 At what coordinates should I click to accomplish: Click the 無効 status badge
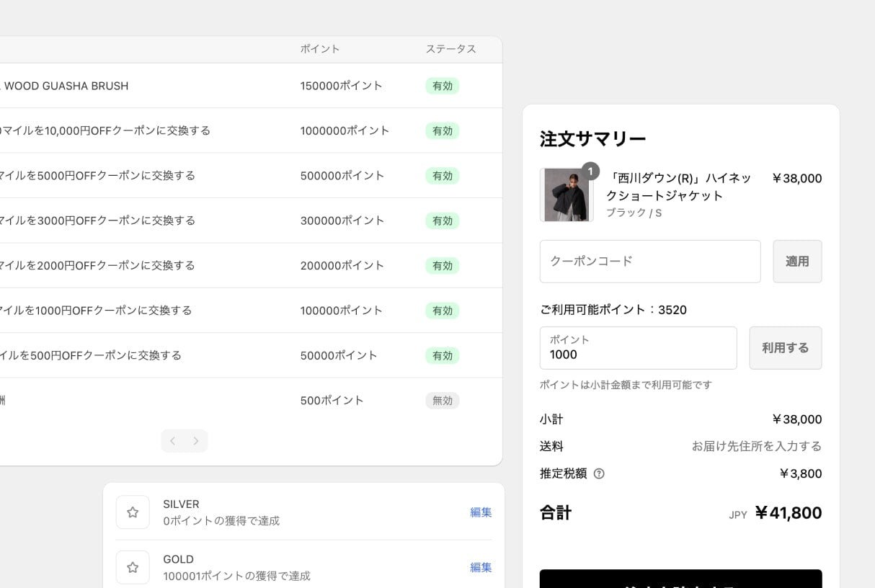tap(442, 401)
